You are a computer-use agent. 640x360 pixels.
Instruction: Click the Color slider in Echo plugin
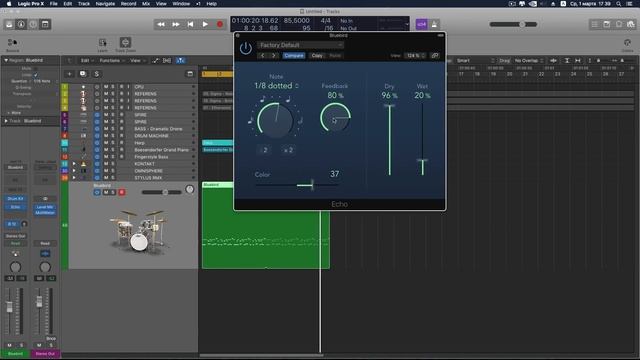(x=297, y=185)
